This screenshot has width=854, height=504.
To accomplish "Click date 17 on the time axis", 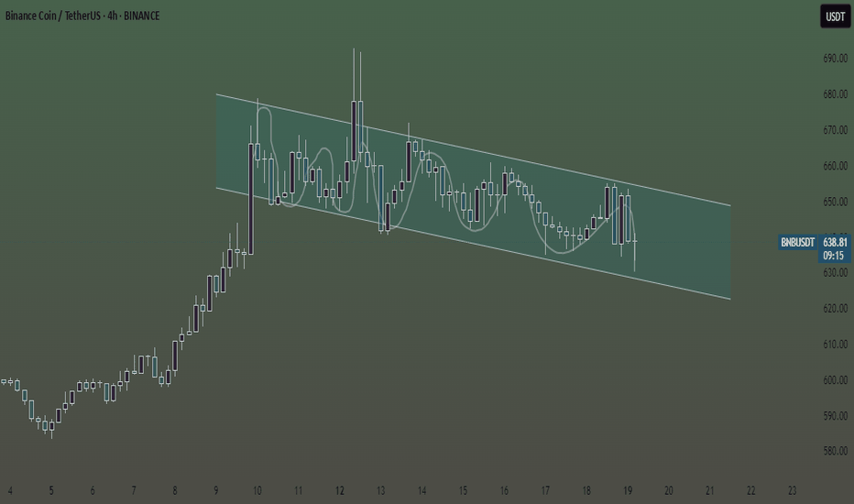I will click(x=545, y=491).
